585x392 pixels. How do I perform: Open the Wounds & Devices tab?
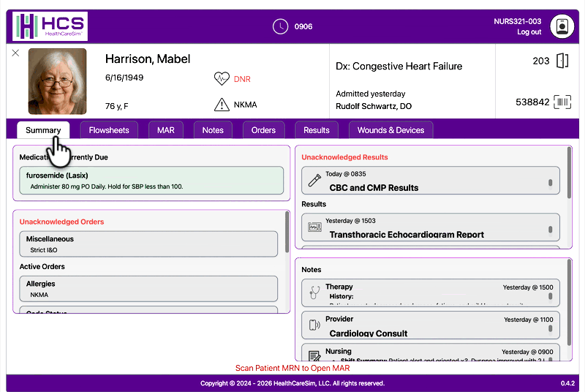tap(390, 130)
